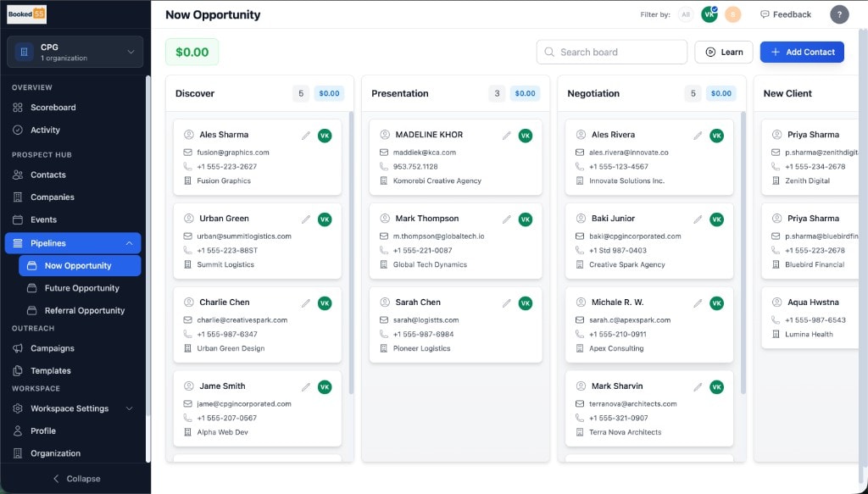Viewport: 868px width, 494px height.
Task: Click company icon on Baki Junior card
Action: tap(580, 264)
